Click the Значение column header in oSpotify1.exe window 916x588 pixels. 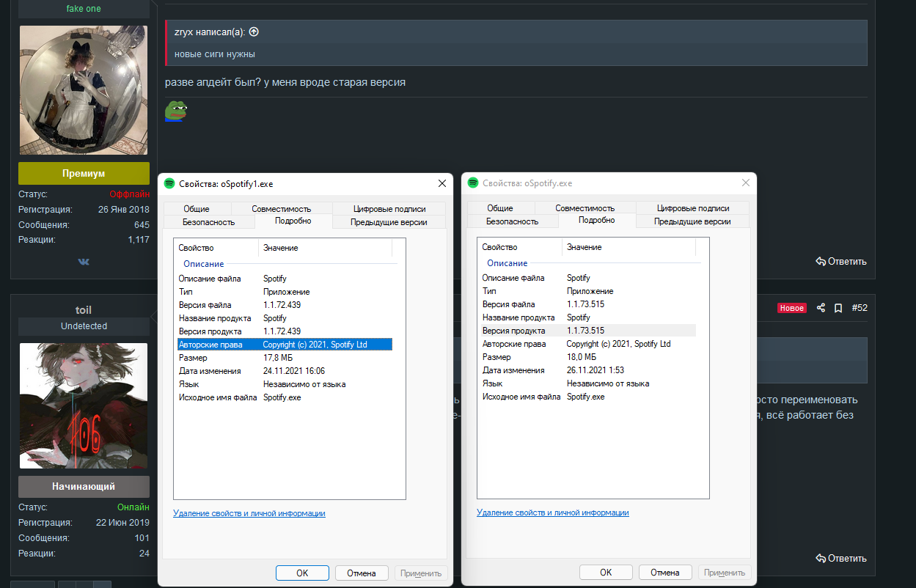[x=326, y=248]
